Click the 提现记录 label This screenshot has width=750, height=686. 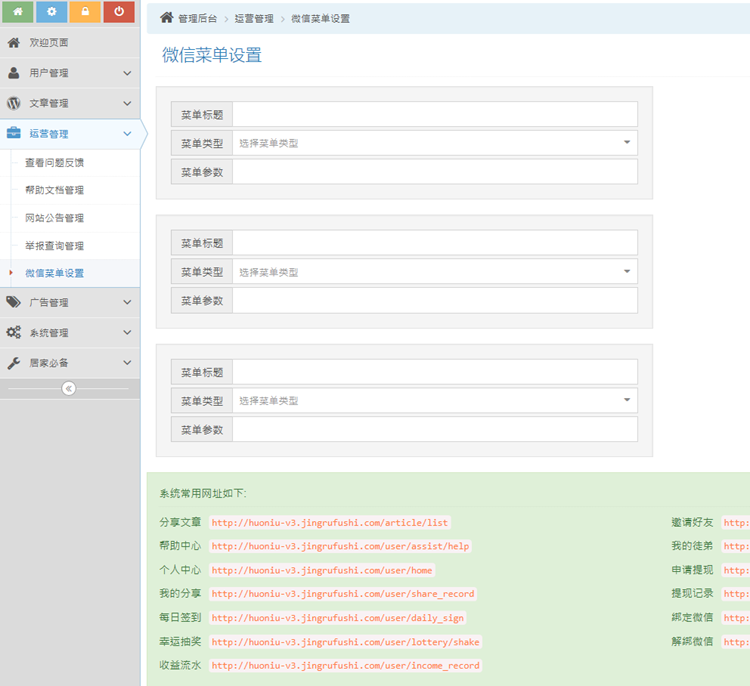pyautogui.click(x=692, y=593)
